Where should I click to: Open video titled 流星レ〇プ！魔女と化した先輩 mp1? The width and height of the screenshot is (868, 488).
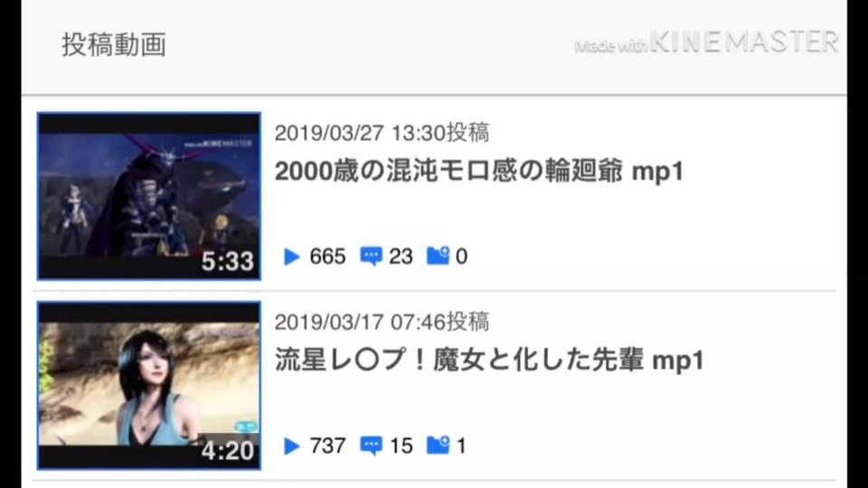489,361
